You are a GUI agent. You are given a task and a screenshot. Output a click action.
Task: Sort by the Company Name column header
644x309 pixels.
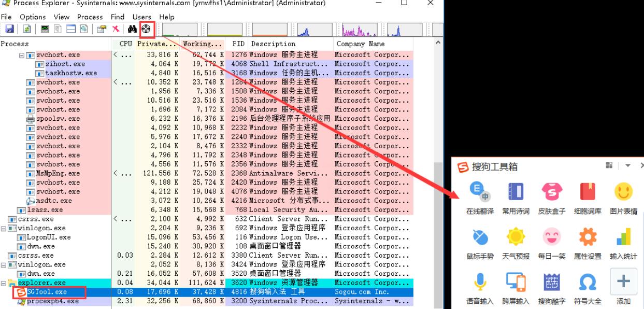click(373, 44)
